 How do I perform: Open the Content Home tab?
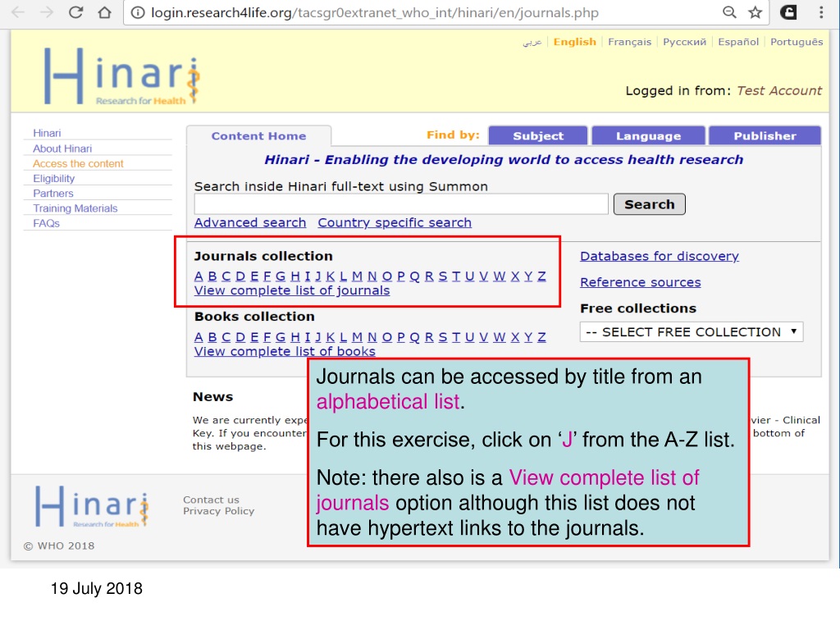(x=258, y=136)
